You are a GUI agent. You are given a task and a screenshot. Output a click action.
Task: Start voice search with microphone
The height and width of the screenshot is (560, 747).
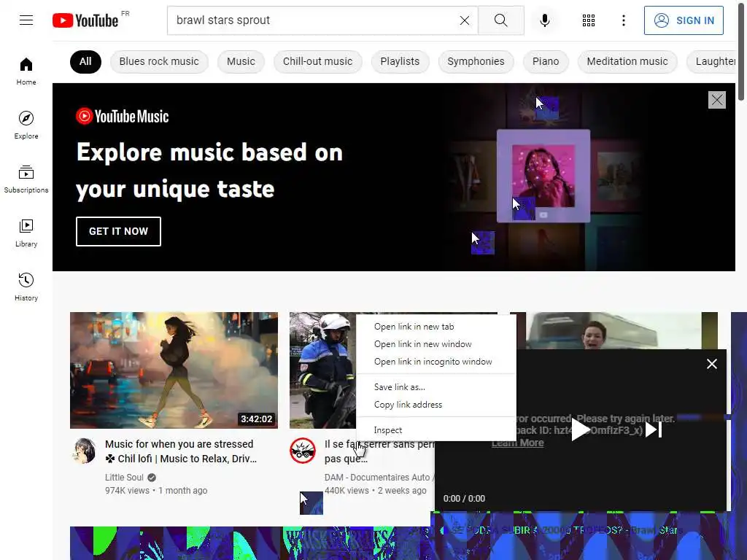click(544, 20)
